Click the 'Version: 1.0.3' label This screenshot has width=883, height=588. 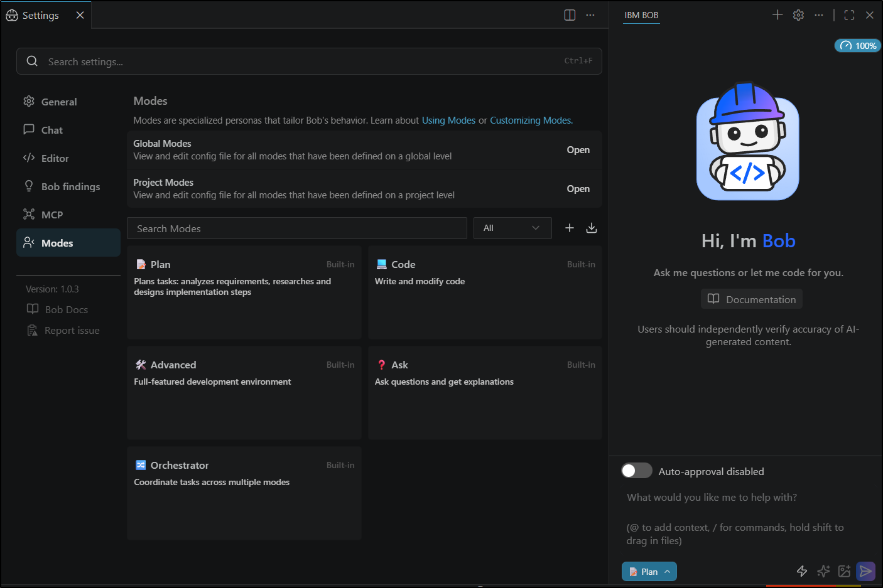[x=52, y=289]
